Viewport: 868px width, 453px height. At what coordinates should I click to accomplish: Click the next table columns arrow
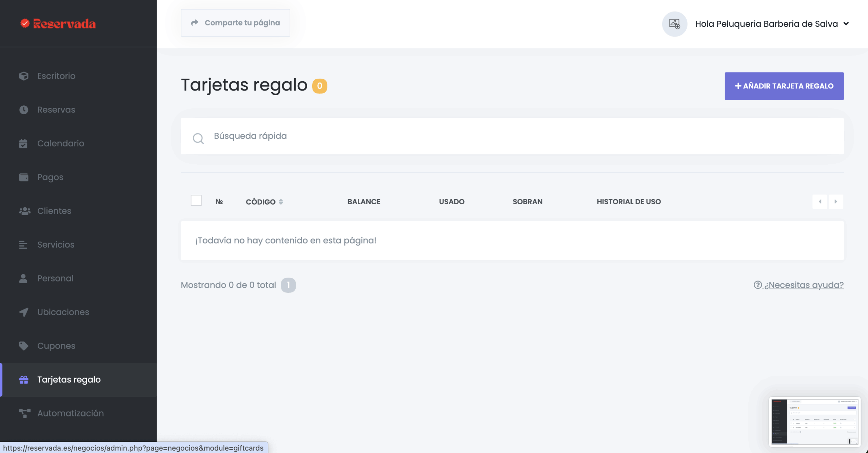(x=836, y=202)
